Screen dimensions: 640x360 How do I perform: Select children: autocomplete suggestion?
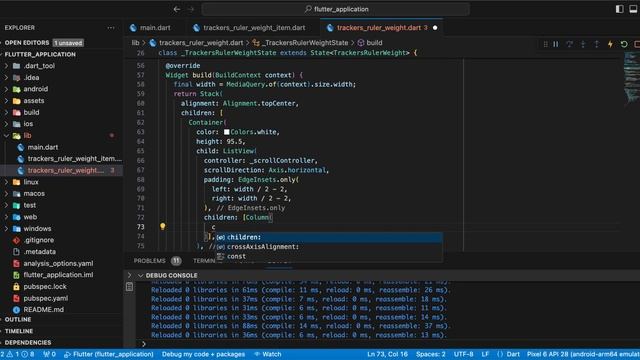tap(329, 237)
